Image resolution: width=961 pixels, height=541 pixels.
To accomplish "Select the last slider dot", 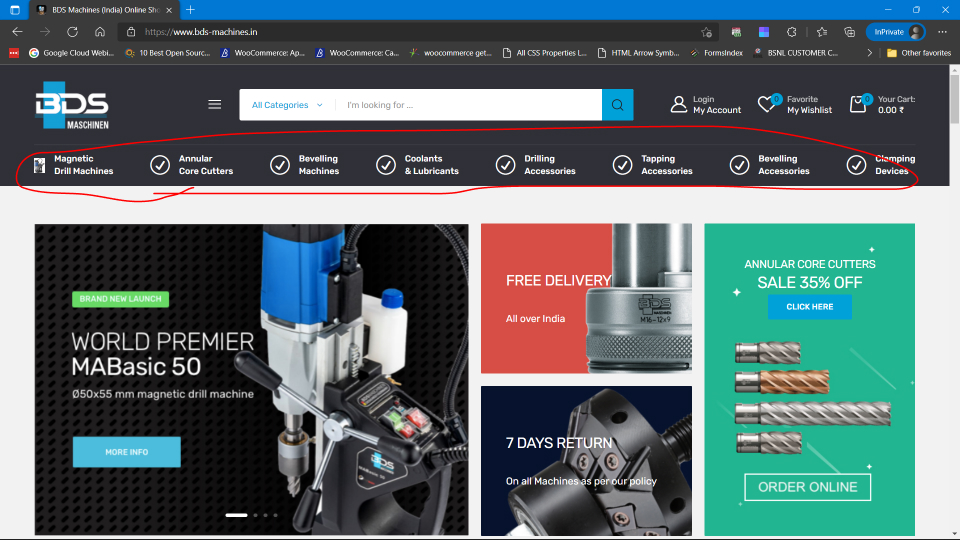I will [275, 515].
